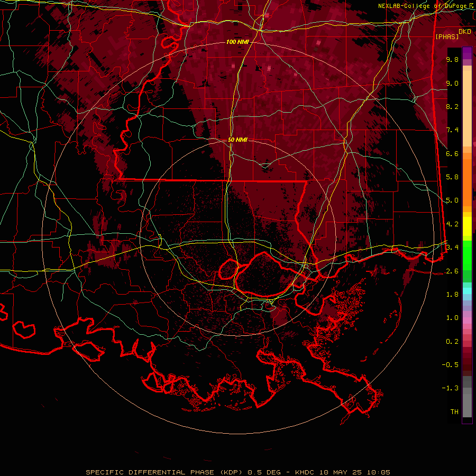The image size is (476, 476).
Task: Pick the peach band of the color bar
Action: pyautogui.click(x=467, y=106)
